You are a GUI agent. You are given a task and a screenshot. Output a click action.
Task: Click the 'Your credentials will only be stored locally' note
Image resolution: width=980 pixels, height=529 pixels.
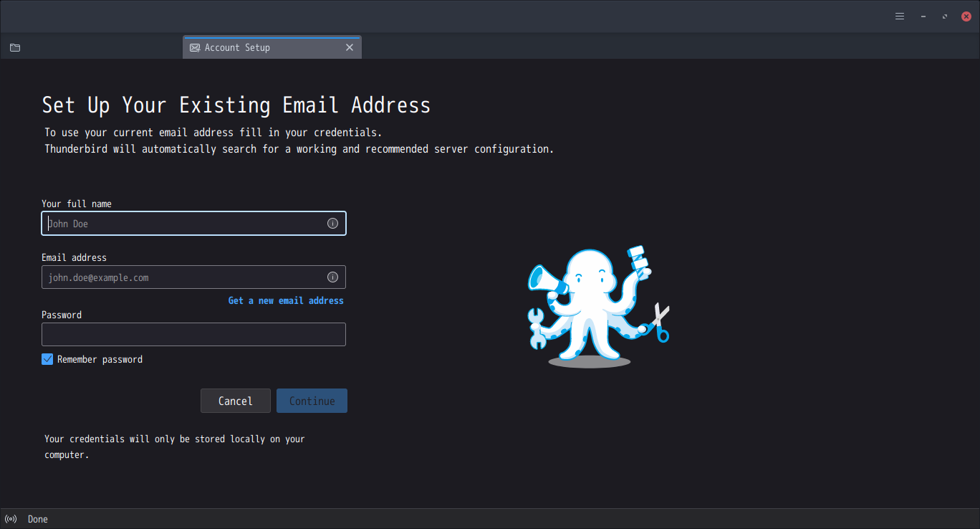click(175, 447)
